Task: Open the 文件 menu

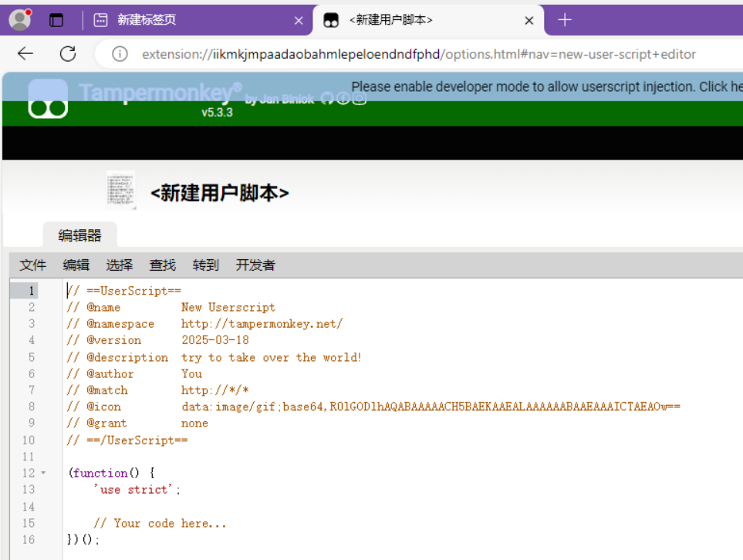Action: pyautogui.click(x=33, y=265)
